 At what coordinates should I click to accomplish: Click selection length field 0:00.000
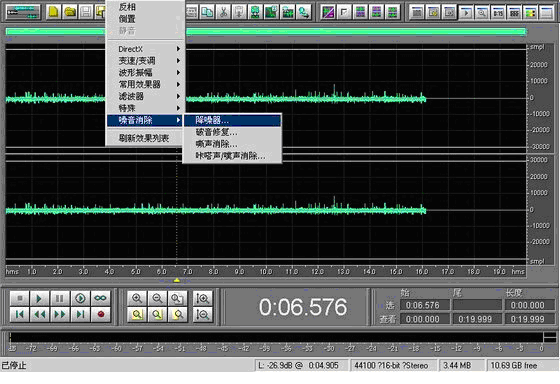[x=529, y=305]
